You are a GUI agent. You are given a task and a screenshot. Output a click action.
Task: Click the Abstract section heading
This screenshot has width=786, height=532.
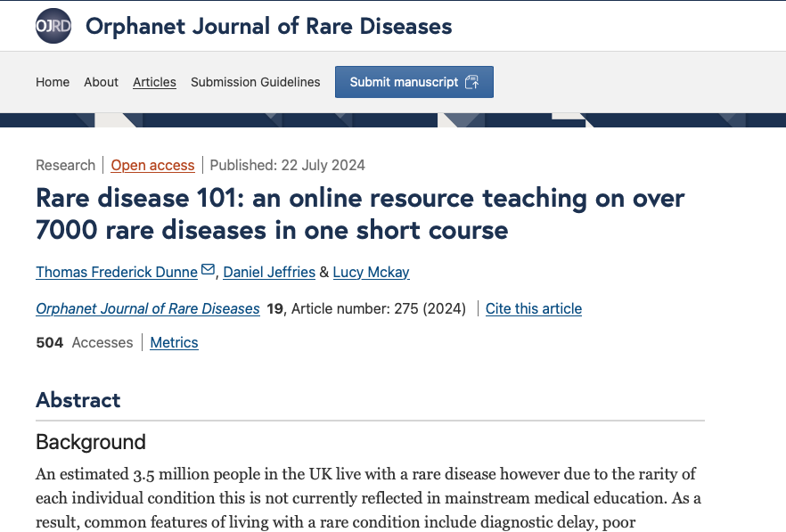78,400
